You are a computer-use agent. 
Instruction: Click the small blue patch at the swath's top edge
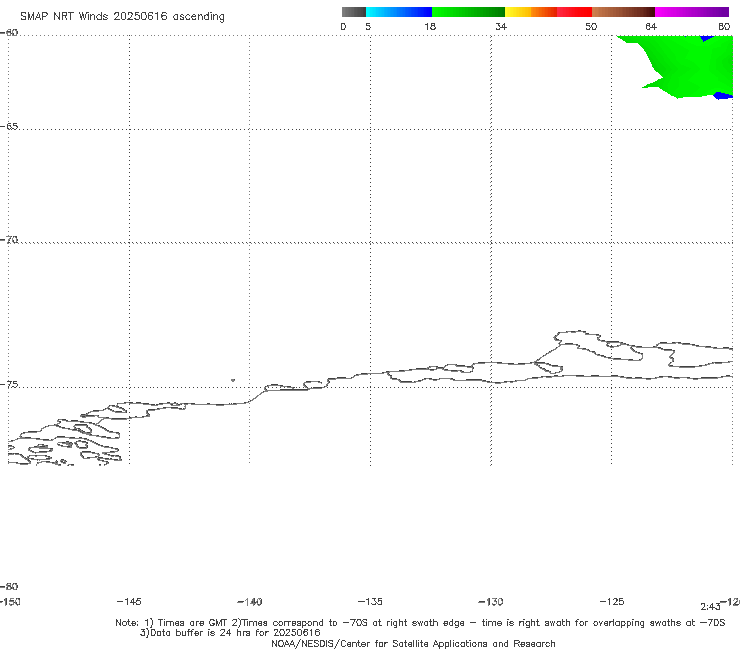pyautogui.click(x=706, y=38)
